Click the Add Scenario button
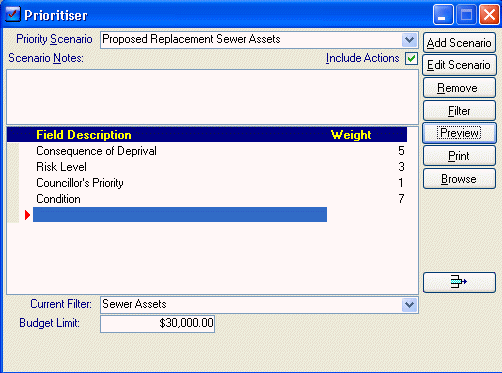Image resolution: width=502 pixels, height=373 pixels. coord(459,43)
